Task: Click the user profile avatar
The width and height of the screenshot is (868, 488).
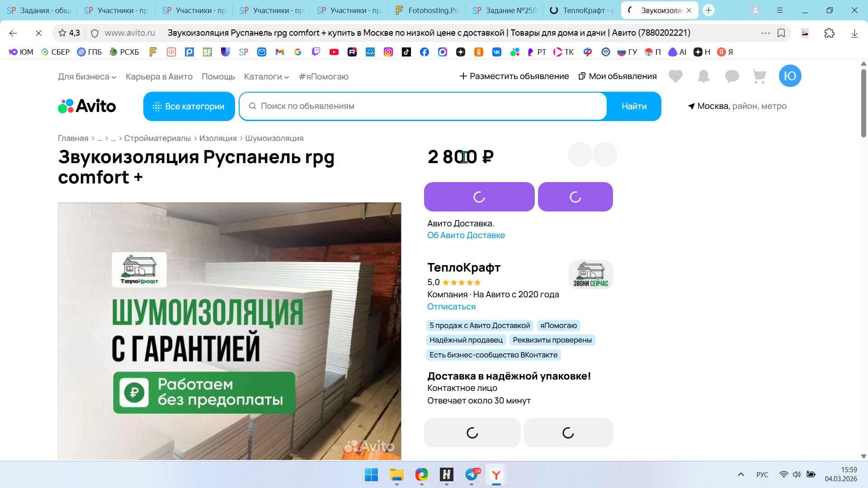Action: (x=790, y=76)
